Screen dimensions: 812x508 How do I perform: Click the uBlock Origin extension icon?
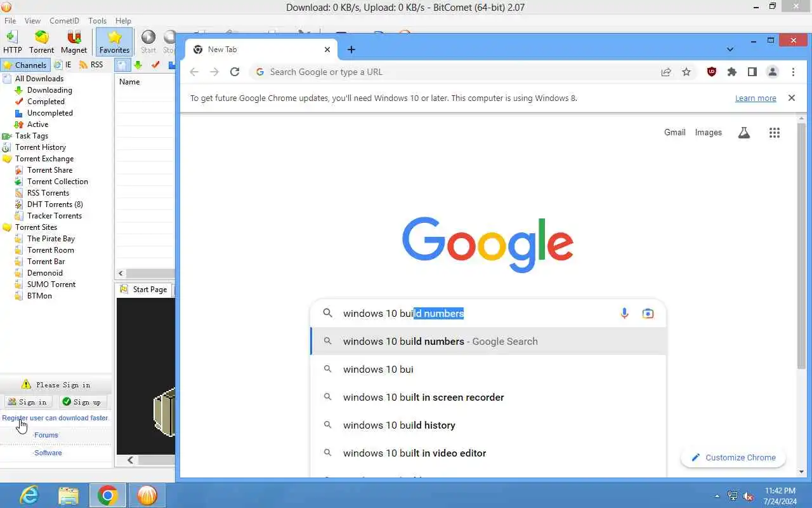[712, 72]
